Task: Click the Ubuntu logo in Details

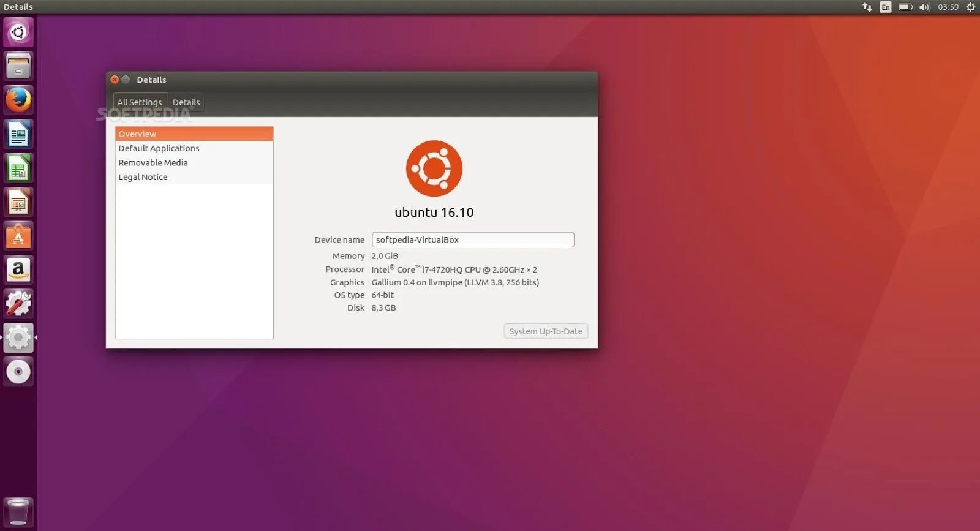Action: [x=434, y=168]
